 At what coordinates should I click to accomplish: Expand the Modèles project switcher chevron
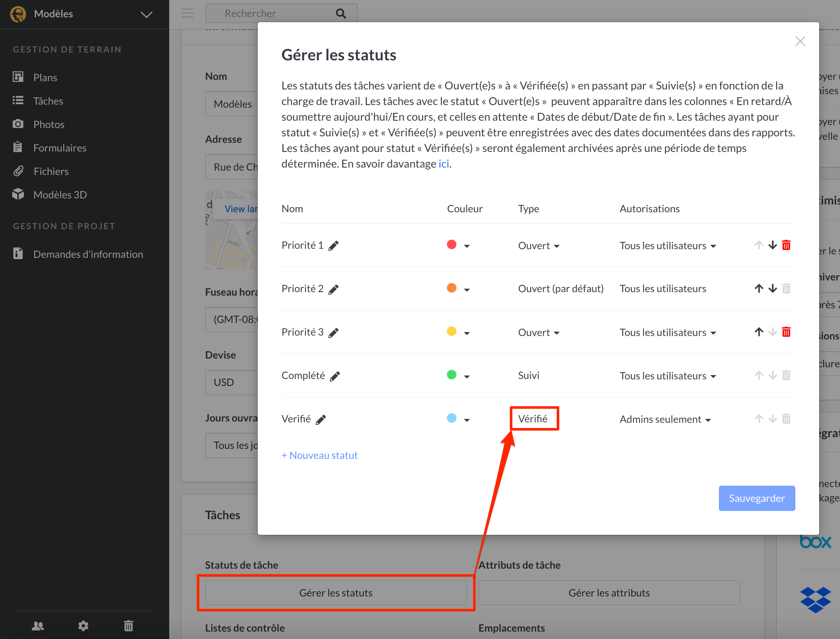[147, 14]
